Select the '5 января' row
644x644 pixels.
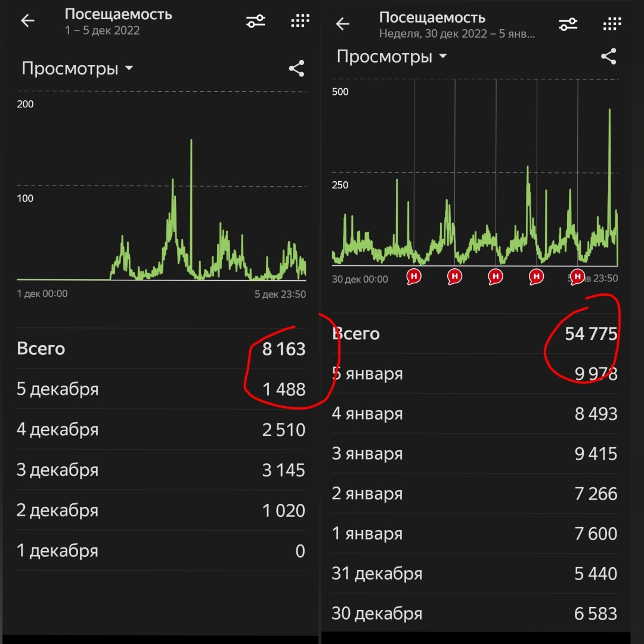point(474,374)
